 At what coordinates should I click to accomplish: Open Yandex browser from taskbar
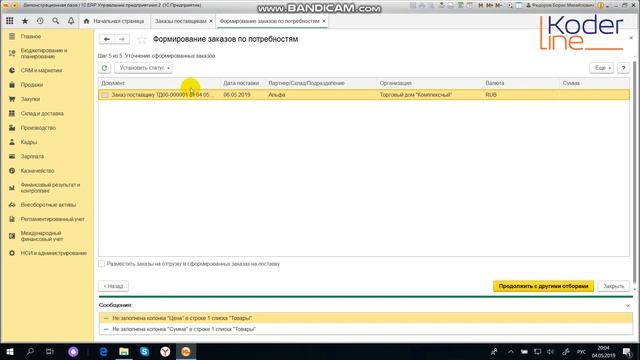[165, 351]
